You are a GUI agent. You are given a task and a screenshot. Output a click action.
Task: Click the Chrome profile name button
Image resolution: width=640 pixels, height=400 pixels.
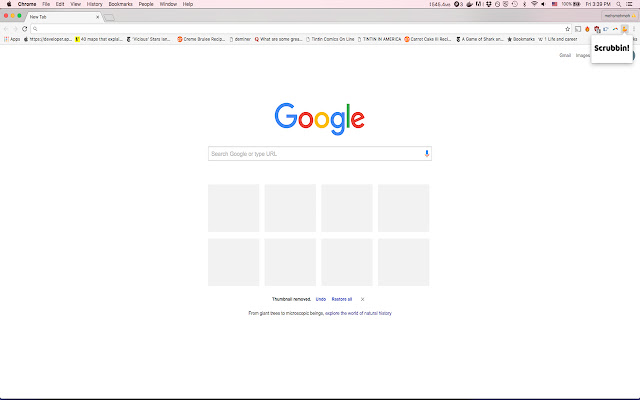pyautogui.click(x=620, y=16)
